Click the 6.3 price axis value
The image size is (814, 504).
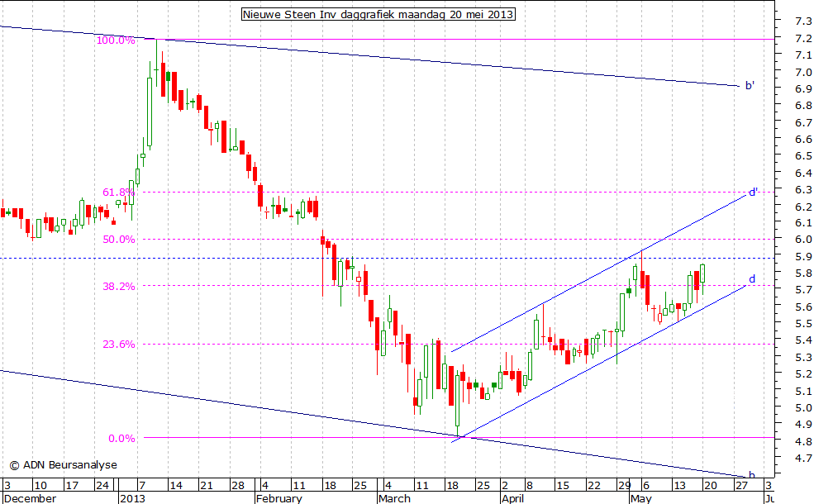point(803,189)
